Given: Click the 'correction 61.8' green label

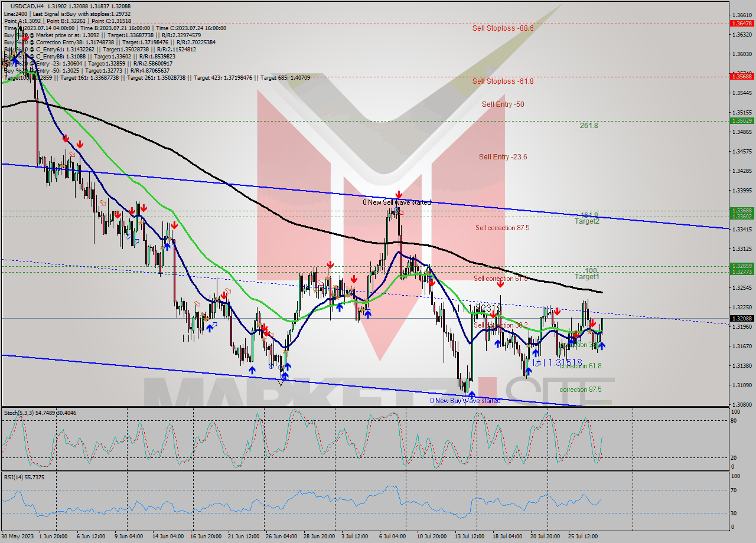Looking at the screenshot, I should tap(580, 366).
